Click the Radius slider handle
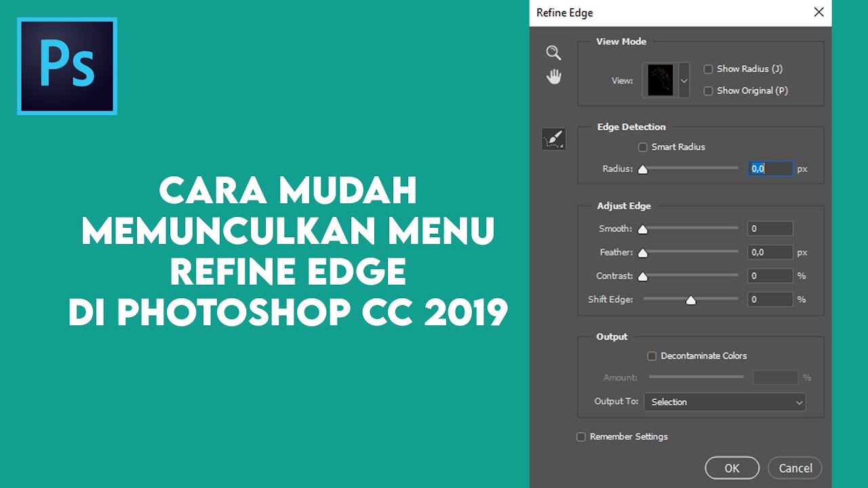 click(643, 169)
